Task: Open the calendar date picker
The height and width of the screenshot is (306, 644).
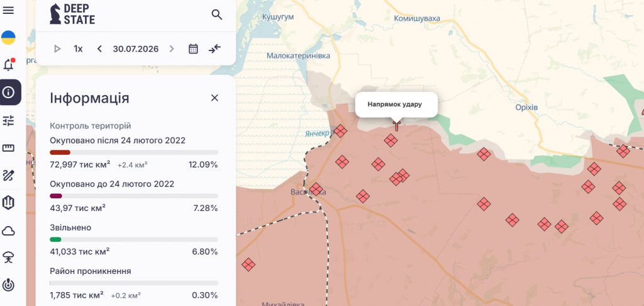Action: 193,49
